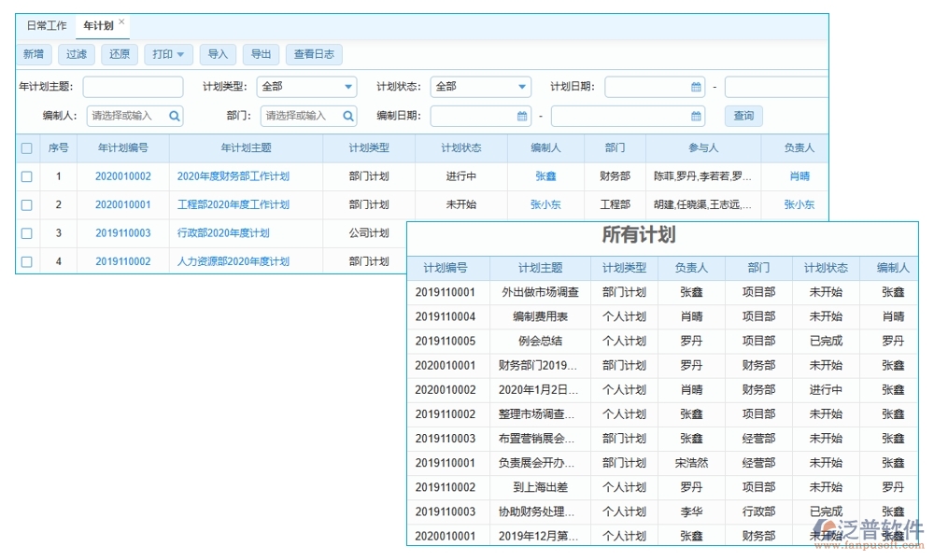Click the 新增 button to add a plan

point(33,54)
